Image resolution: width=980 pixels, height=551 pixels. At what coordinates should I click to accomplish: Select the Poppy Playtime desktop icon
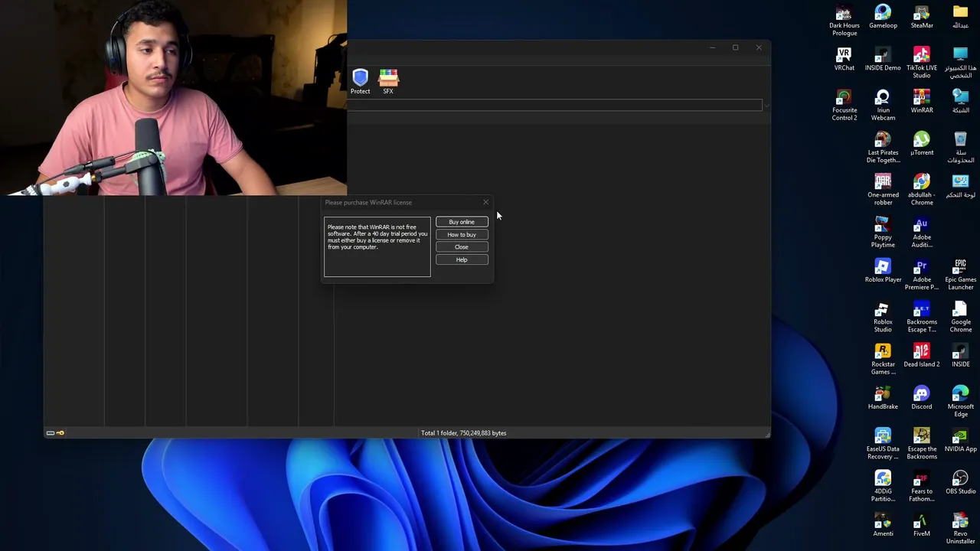click(883, 233)
